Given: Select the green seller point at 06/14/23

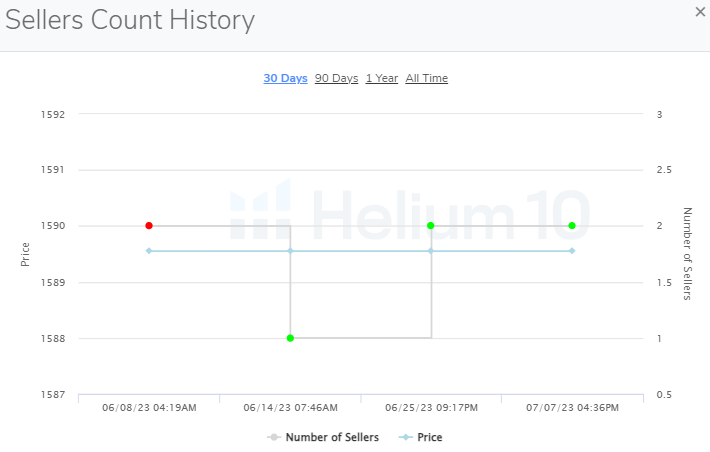Looking at the screenshot, I should pyautogui.click(x=290, y=338).
